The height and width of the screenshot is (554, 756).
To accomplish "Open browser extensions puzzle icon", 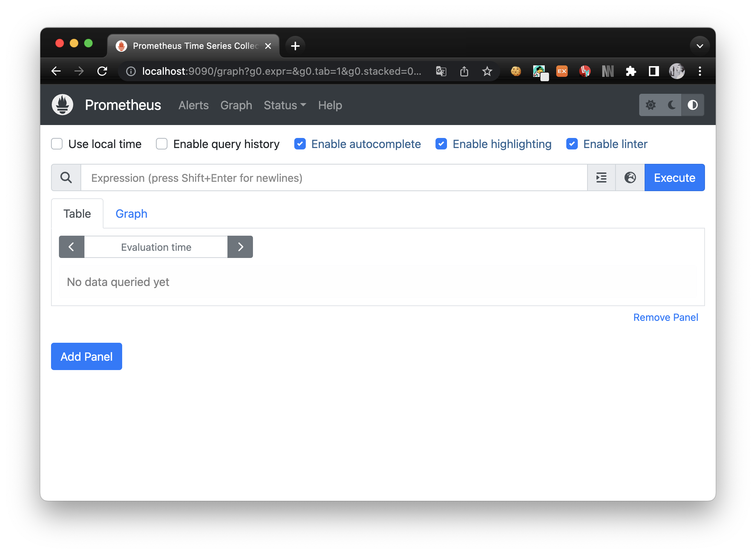I will pyautogui.click(x=631, y=71).
